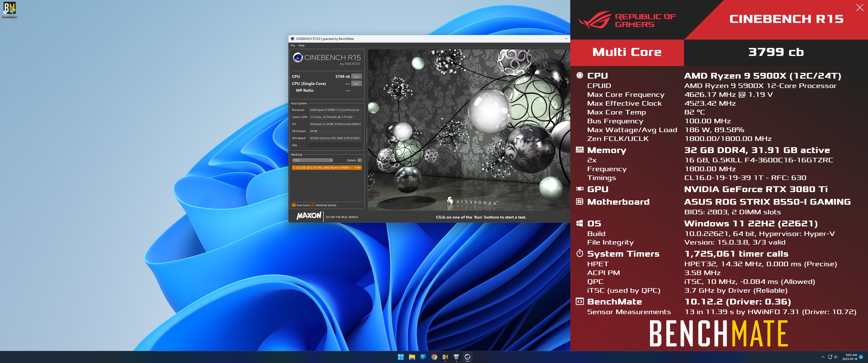Click the 4626.17 MHz @ 1.19 V value
Screen dimensions: 868x363
[728, 95]
